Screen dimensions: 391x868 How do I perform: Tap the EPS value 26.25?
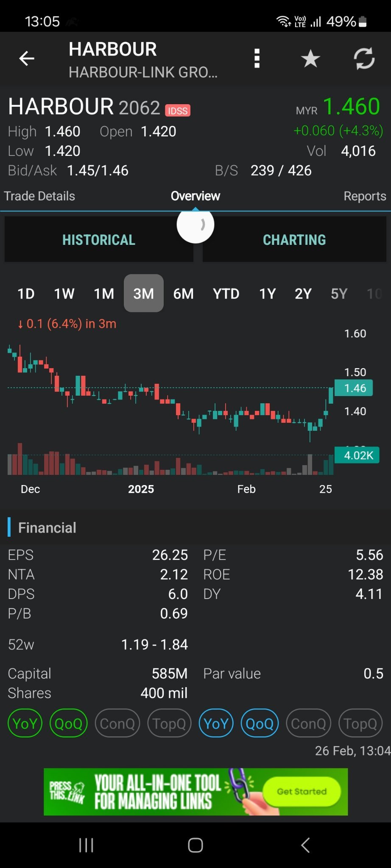click(x=170, y=555)
